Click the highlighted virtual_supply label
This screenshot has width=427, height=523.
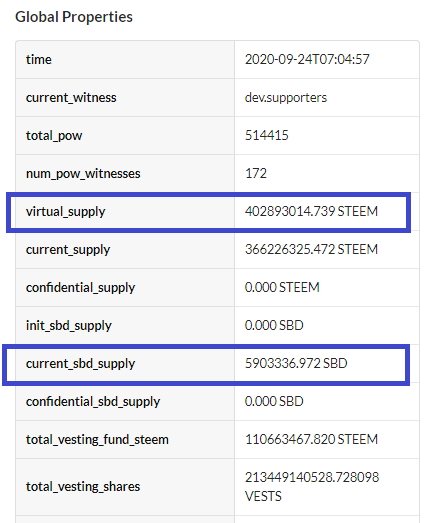(65, 212)
